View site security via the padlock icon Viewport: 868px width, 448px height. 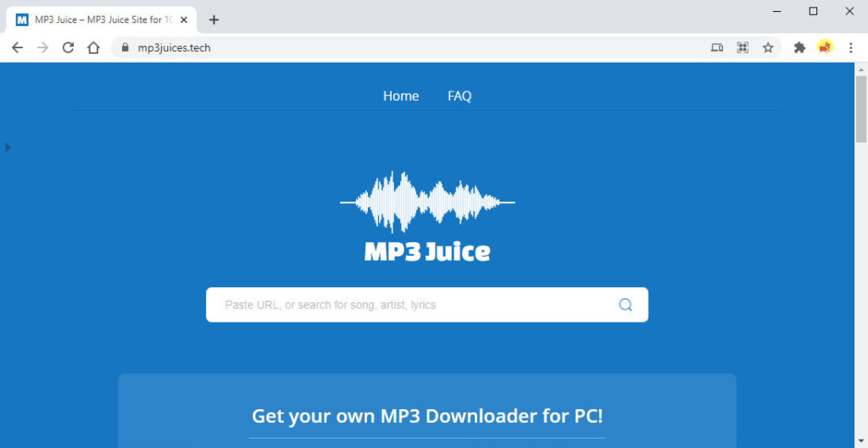pos(125,47)
